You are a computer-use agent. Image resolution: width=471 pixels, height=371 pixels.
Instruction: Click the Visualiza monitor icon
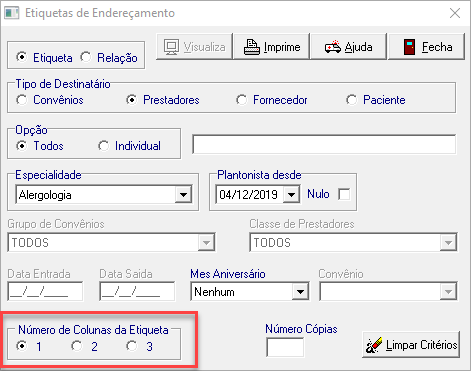[171, 47]
